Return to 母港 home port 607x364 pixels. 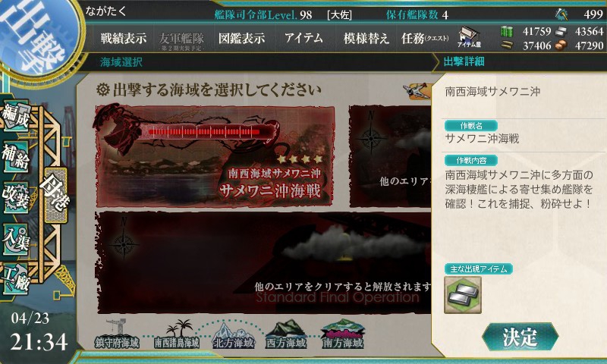pyautogui.click(x=55, y=194)
